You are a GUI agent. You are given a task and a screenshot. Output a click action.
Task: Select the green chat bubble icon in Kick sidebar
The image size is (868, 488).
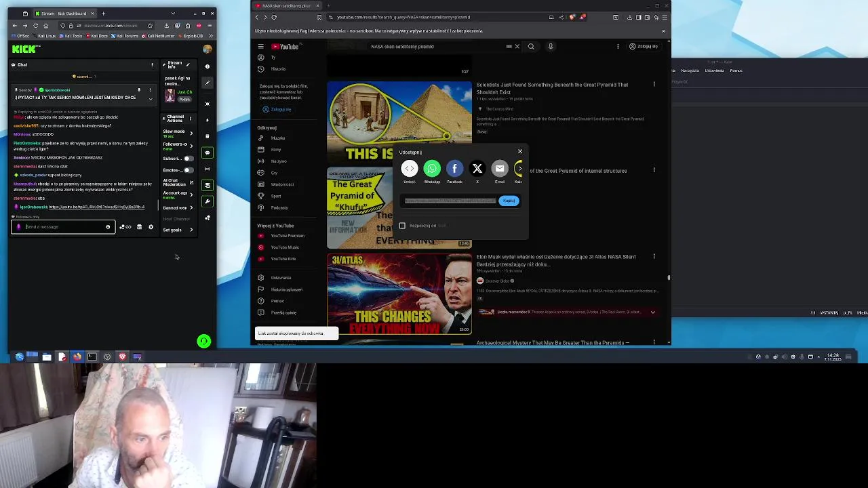coord(208,152)
